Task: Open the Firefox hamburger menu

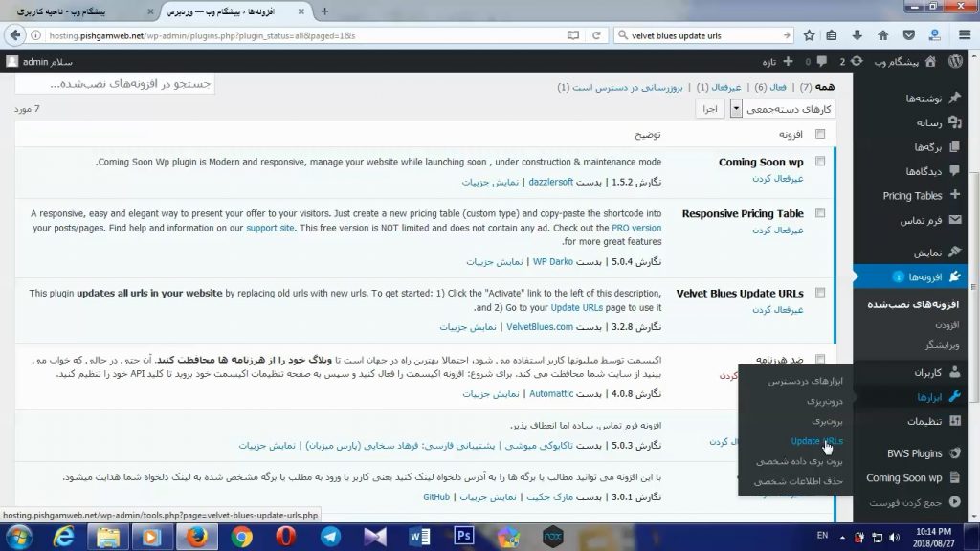Action: (965, 35)
